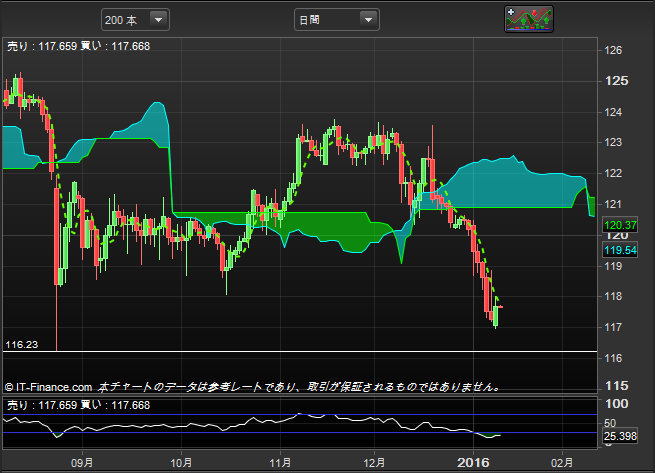Click the 09月 date axis label
This screenshot has height=473, width=655.
pyautogui.click(x=82, y=463)
